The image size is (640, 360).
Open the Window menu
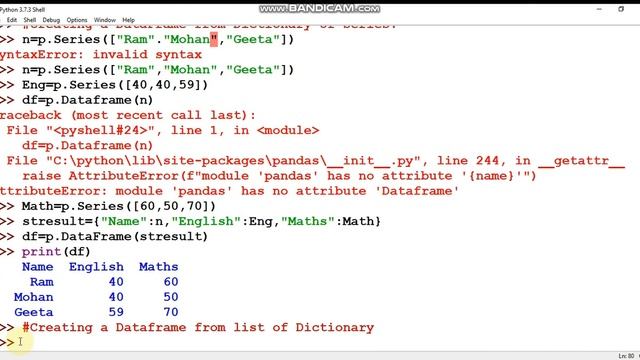pyautogui.click(x=104, y=20)
